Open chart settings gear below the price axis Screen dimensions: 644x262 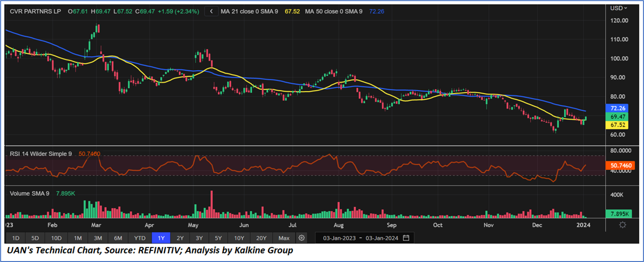pos(623,225)
